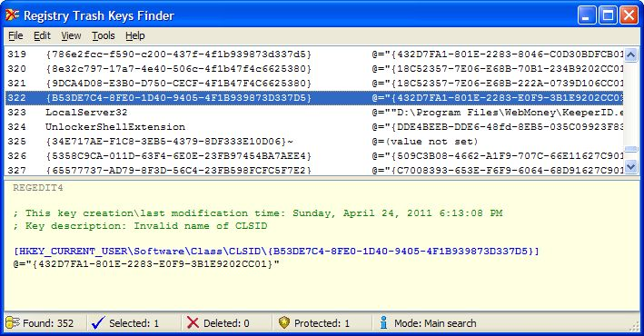Click the list scrollbar up arrow
Image resolution: width=644 pixels, height=336 pixels.
(631, 54)
